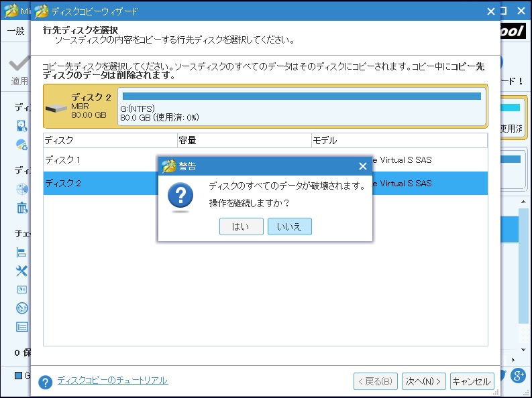The height and width of the screenshot is (398, 532).
Task: Click the 戻る(B) button
Action: [375, 381]
